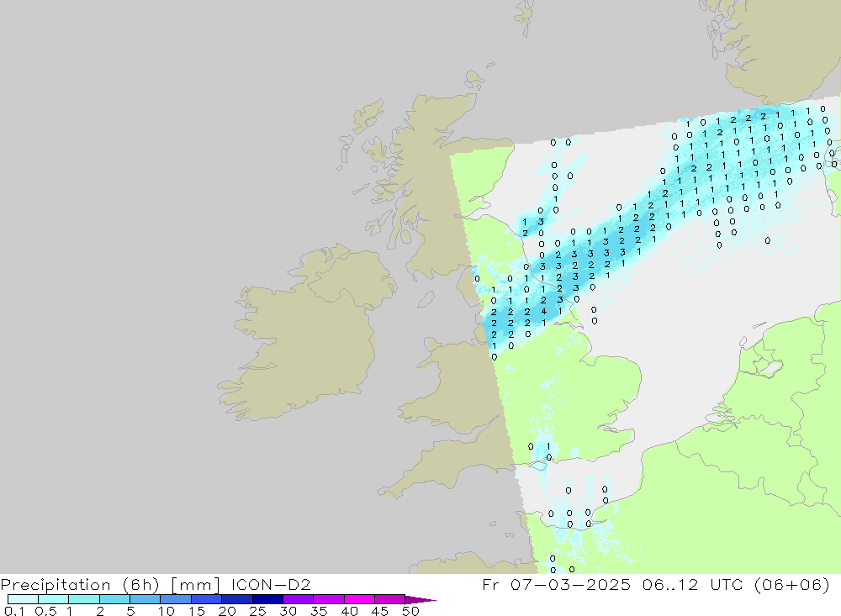The image size is (841, 616).
Task: Click the above-50 arrow tip of the colorbar
Action: point(420,599)
